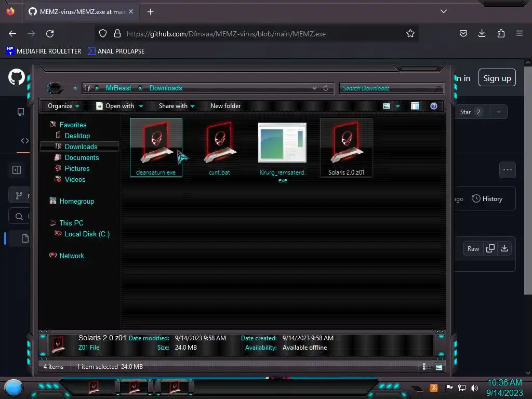Image resolution: width=532 pixels, height=399 pixels.
Task: Click the Firefox back arrow
Action: coord(12,34)
